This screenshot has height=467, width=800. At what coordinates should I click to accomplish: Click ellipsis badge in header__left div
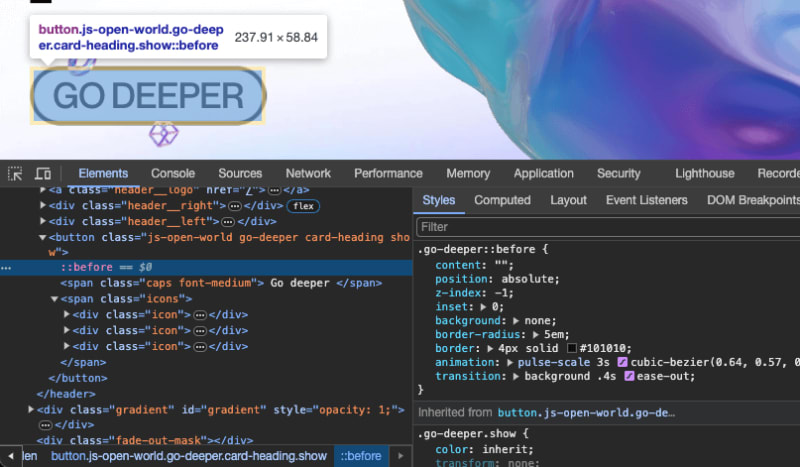click(x=228, y=221)
